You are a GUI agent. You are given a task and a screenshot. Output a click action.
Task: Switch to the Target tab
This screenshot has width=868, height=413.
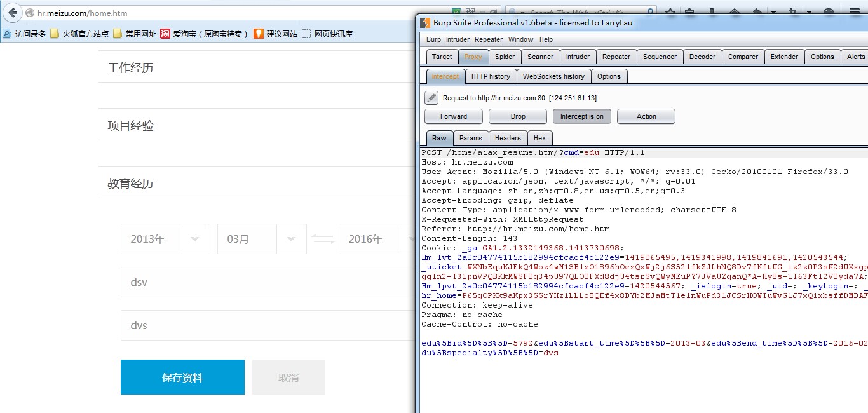(442, 57)
